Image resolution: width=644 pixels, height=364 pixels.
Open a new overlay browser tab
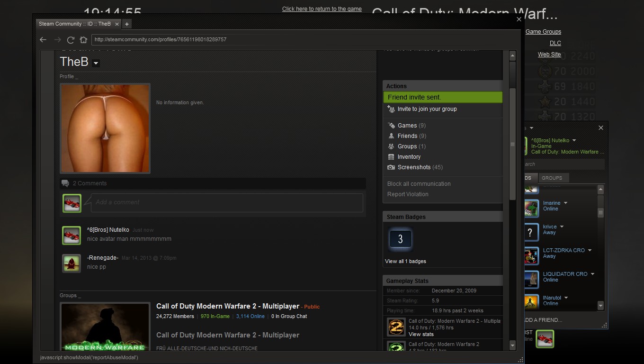click(x=127, y=24)
